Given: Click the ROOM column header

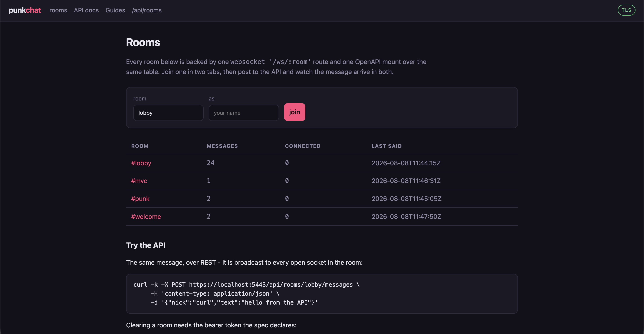Looking at the screenshot, I should 140,146.
